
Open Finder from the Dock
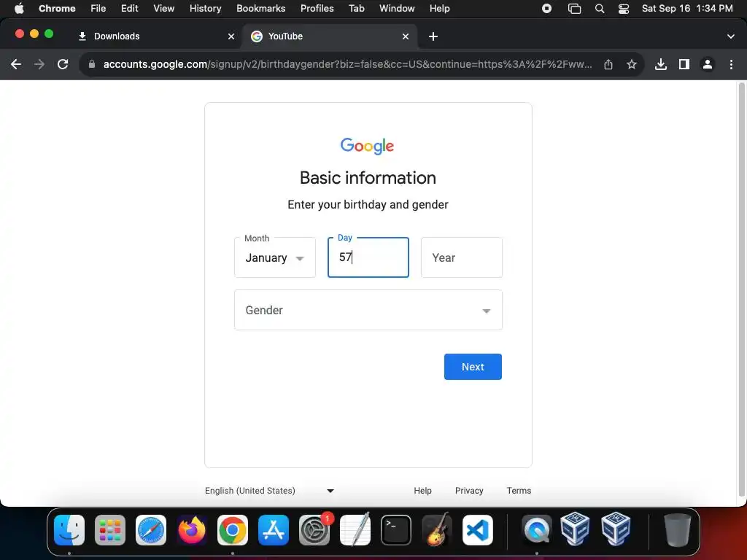point(69,530)
